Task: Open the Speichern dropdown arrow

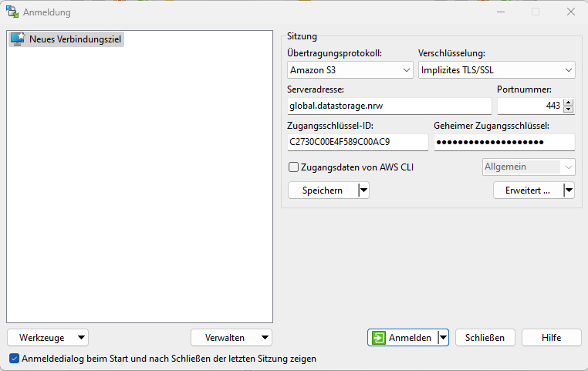Action: tap(363, 191)
